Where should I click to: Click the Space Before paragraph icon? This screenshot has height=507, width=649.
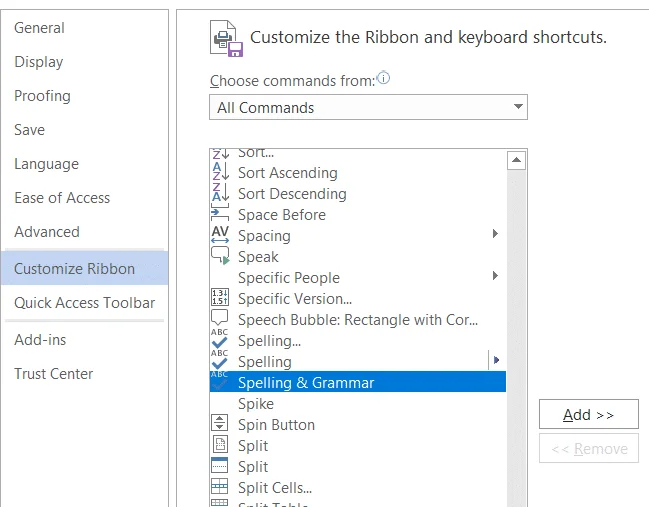(x=220, y=214)
